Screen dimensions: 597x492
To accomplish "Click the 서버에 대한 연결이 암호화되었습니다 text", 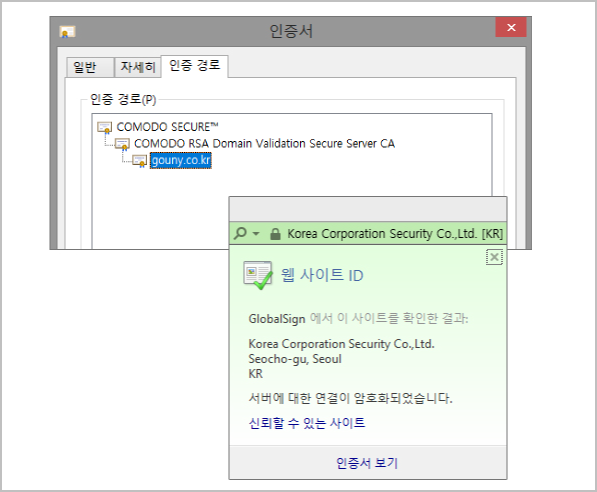I will (x=351, y=398).
